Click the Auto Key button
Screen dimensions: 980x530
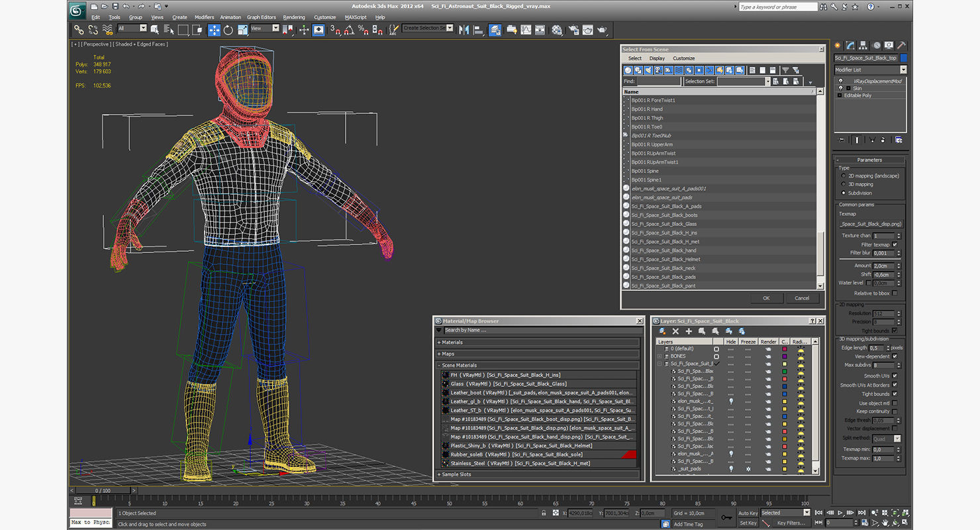748,513
